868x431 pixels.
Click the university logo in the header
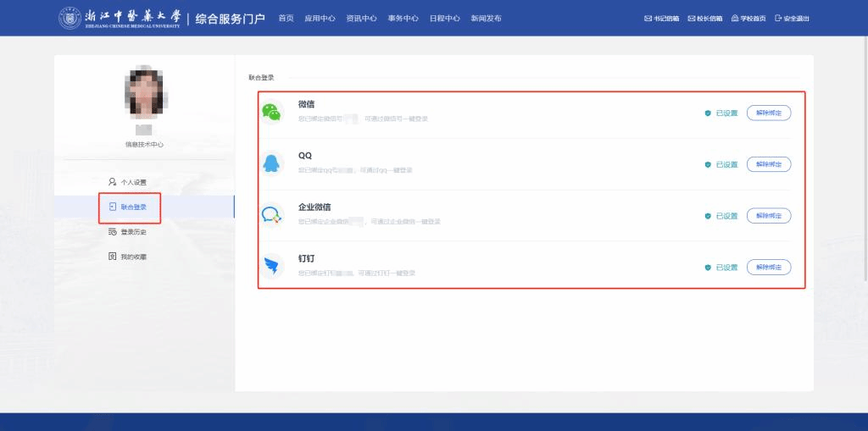pyautogui.click(x=70, y=18)
